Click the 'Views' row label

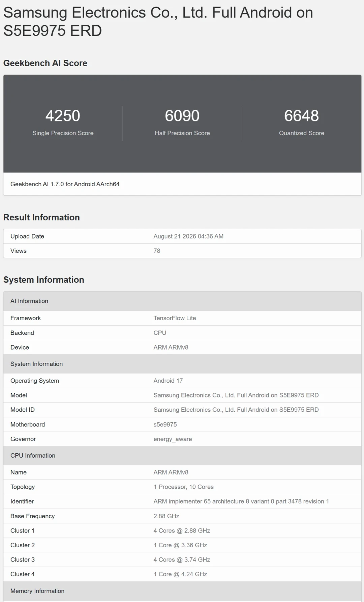tap(19, 251)
